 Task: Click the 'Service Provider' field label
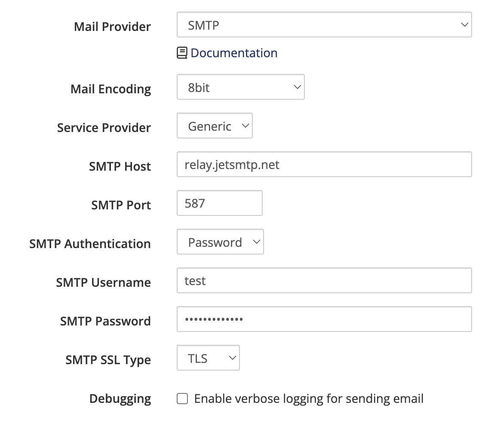point(104,128)
